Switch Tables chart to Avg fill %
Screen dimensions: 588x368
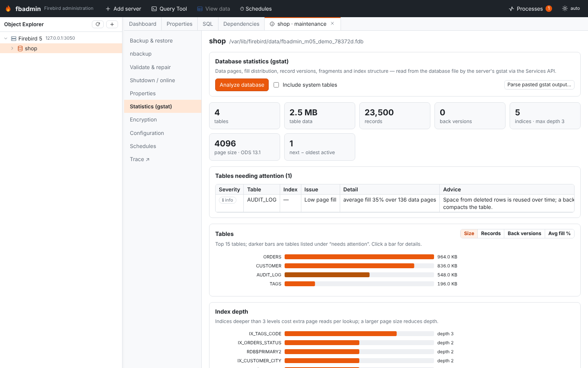[x=559, y=233]
